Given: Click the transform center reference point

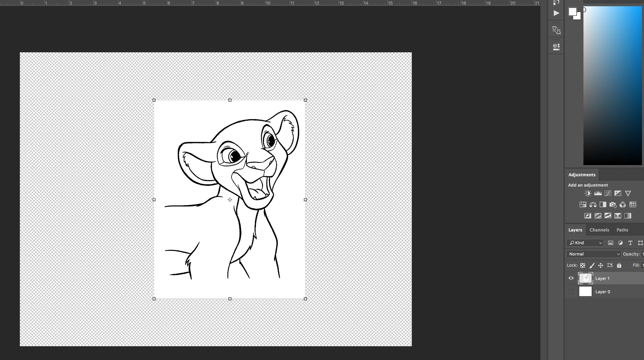Looking at the screenshot, I should 230,200.
